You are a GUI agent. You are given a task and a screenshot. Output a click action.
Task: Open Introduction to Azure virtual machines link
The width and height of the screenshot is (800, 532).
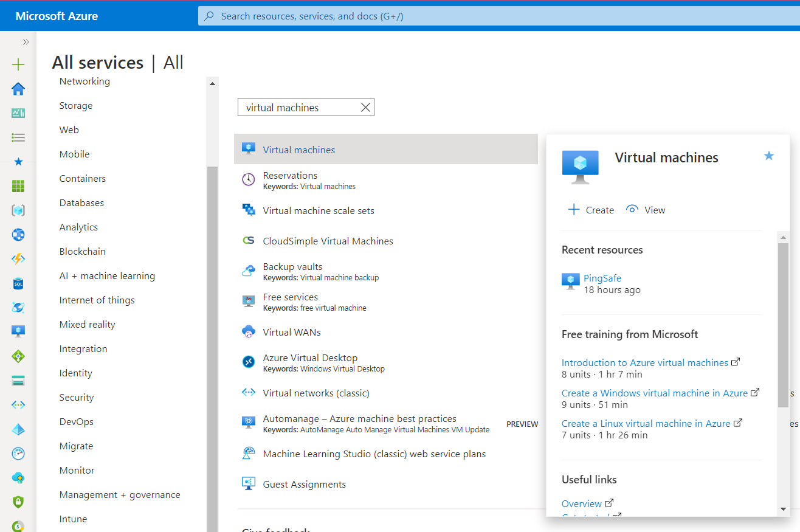pyautogui.click(x=644, y=362)
